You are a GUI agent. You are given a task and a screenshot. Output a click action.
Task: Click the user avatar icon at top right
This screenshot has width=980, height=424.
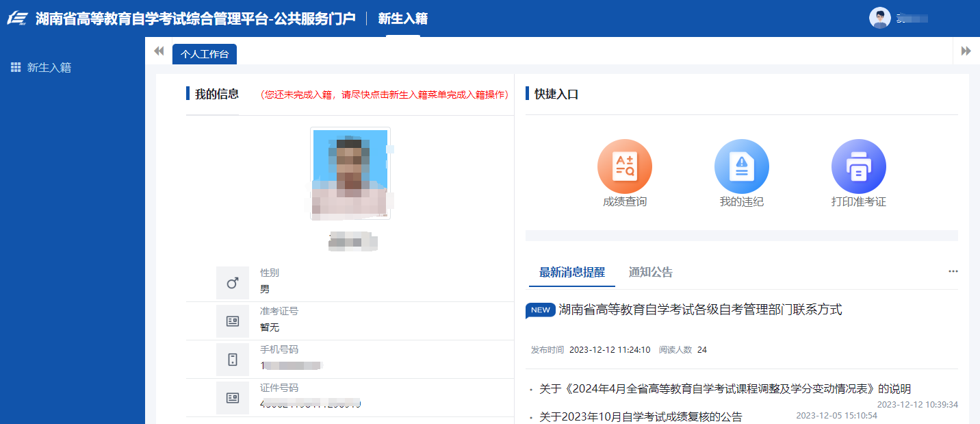[x=879, y=18]
